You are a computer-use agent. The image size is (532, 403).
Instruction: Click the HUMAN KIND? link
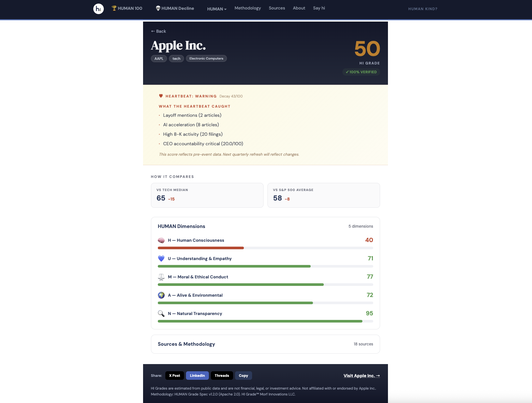[x=423, y=9]
